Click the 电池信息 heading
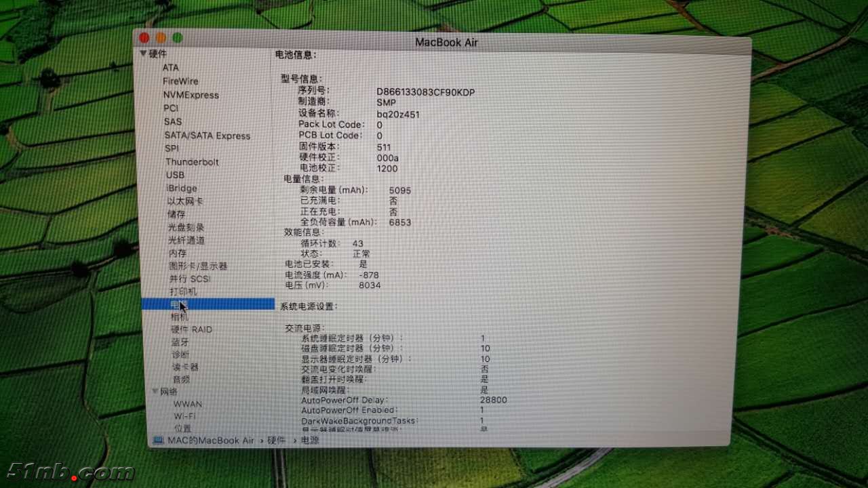 (x=296, y=54)
